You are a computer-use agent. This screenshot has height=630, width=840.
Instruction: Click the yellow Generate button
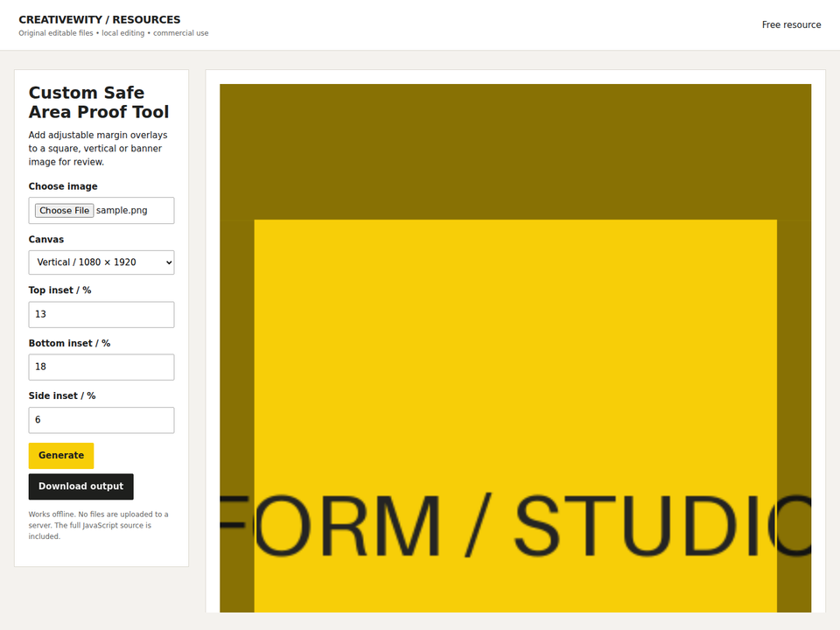tap(61, 455)
